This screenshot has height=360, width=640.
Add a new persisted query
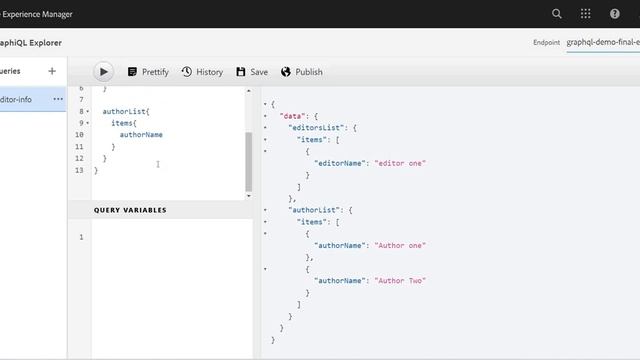pyautogui.click(x=52, y=71)
